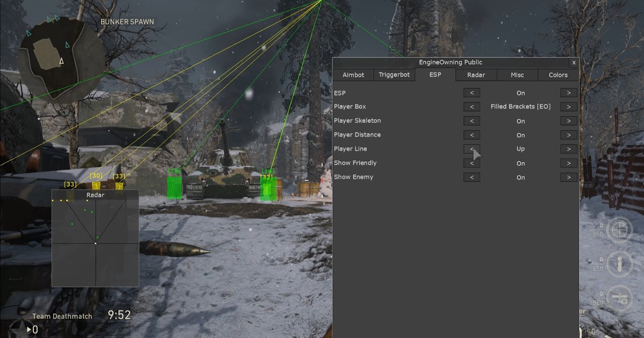Viewport: 644px width, 338px height.
Task: Click the 9:52 match timer
Action: [x=119, y=315]
